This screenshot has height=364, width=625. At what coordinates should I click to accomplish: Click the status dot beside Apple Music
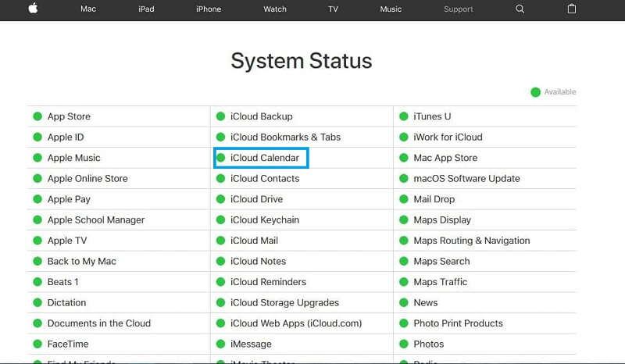(37, 158)
